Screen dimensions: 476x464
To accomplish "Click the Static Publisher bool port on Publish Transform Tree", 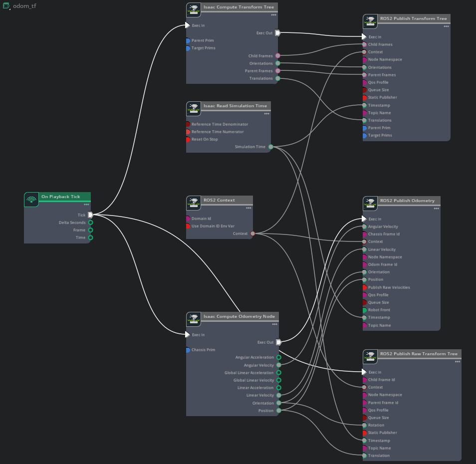I will [365, 97].
